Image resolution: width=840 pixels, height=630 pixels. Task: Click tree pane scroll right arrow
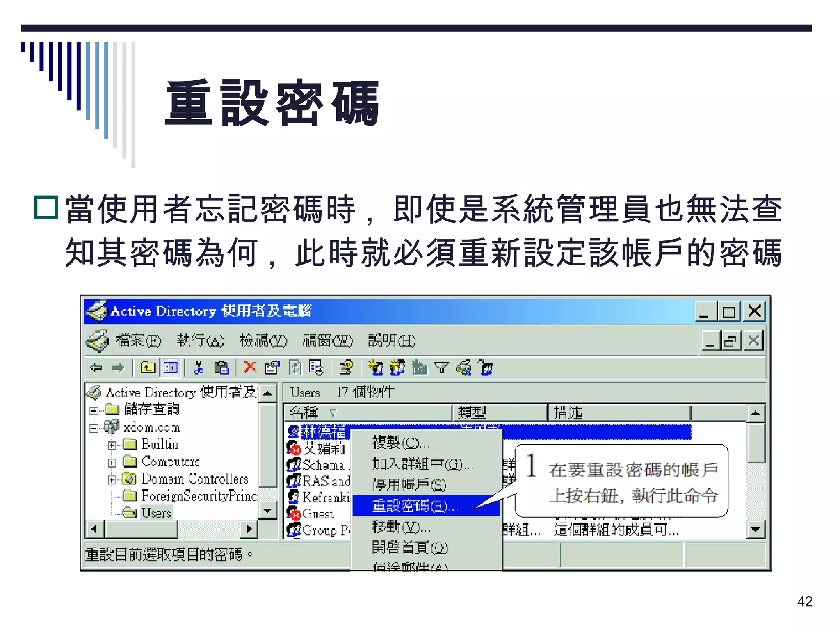(249, 529)
